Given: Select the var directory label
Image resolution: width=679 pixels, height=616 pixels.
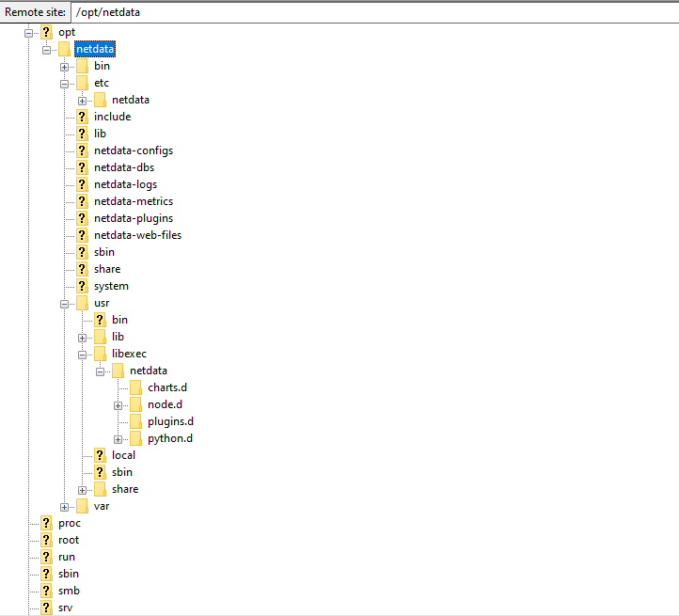Looking at the screenshot, I should [102, 506].
